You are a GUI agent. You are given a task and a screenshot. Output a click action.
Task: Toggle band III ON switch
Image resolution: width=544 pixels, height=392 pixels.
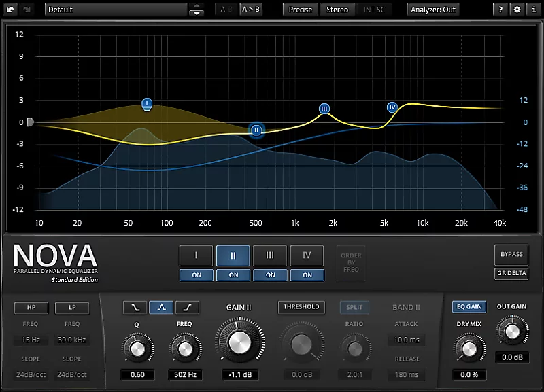[x=270, y=275]
